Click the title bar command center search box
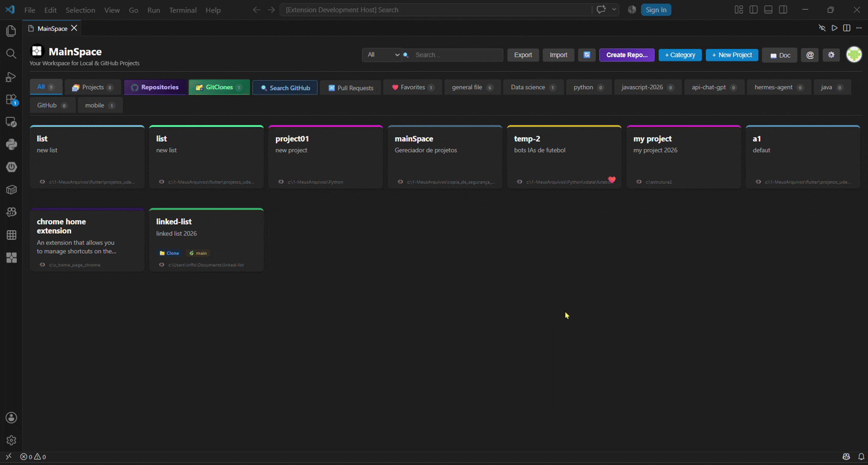The image size is (868, 465). [435, 10]
